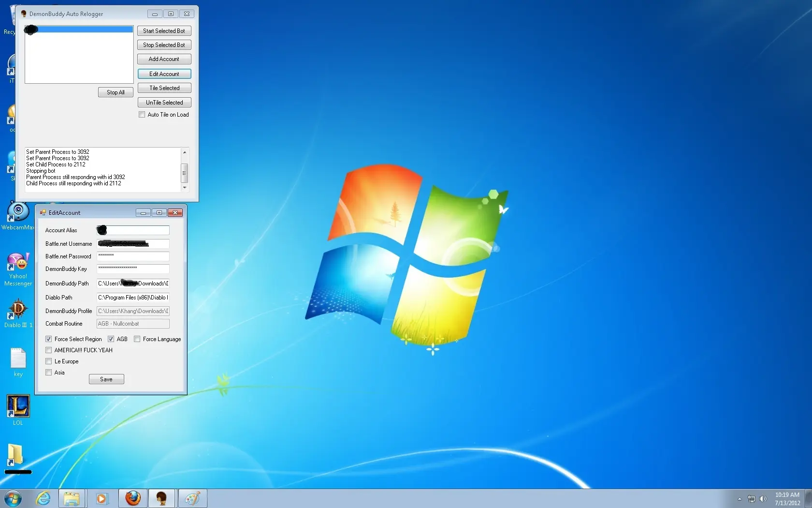Launch Internet Explorer from the taskbar
This screenshot has height=508, width=812.
pos(43,498)
